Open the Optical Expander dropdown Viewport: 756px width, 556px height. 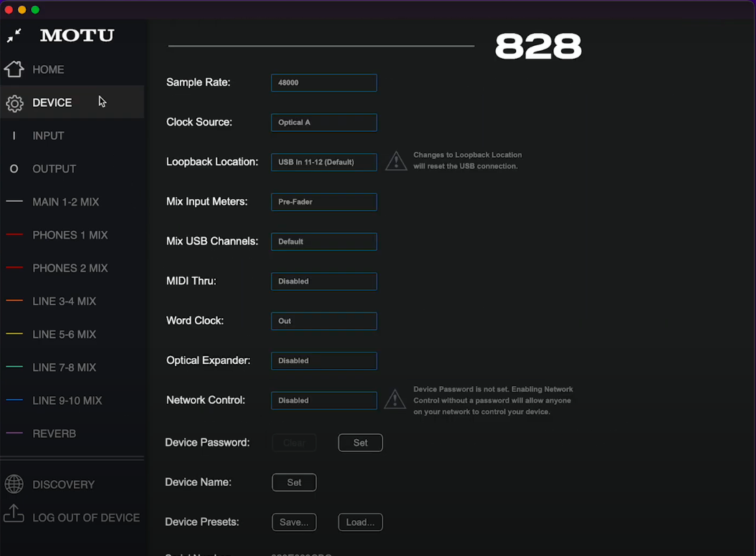[x=324, y=360]
